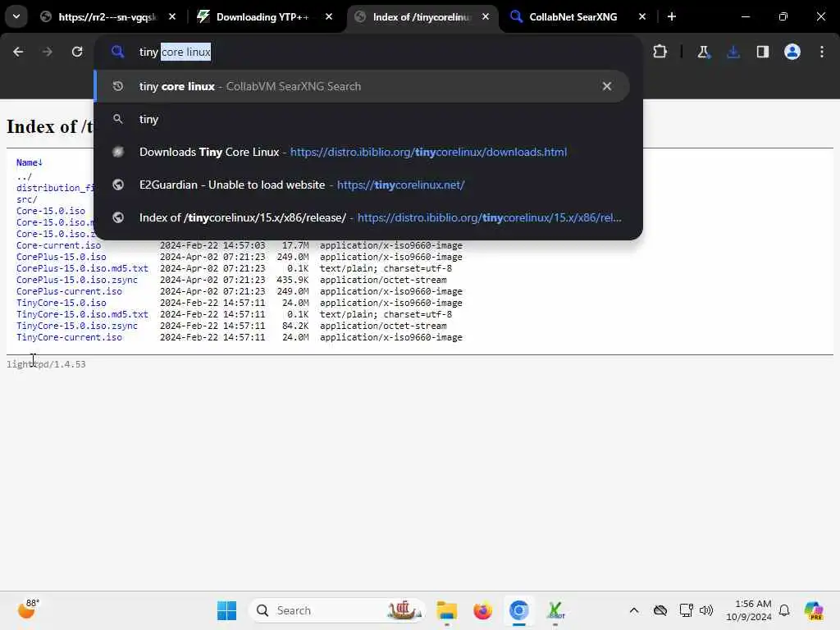The image size is (840, 630).
Task: Open the volume speaker tray icon
Action: click(x=706, y=610)
